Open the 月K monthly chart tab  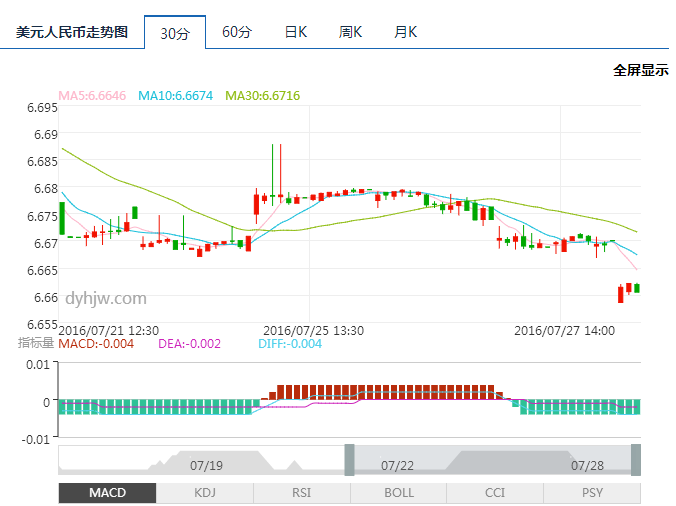405,32
